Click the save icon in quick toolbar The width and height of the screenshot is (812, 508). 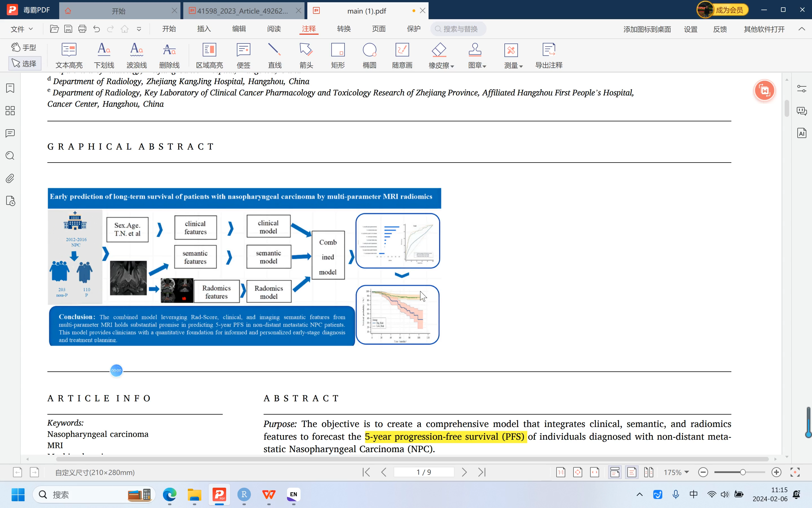68,29
